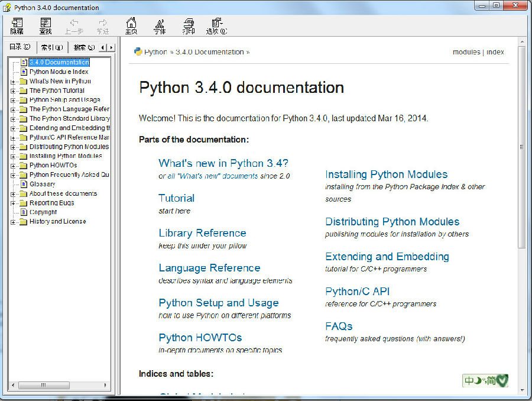Open the Library Reference link

point(202,233)
